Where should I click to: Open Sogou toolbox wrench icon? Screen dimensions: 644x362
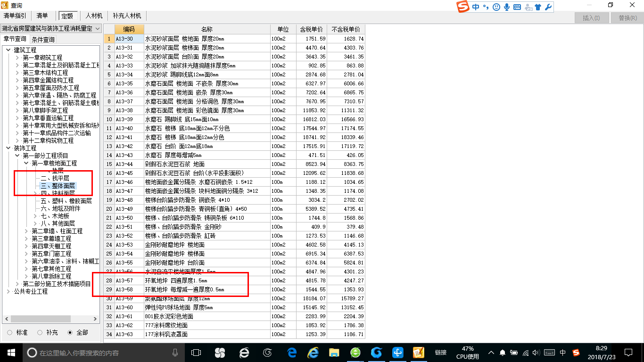548,7
